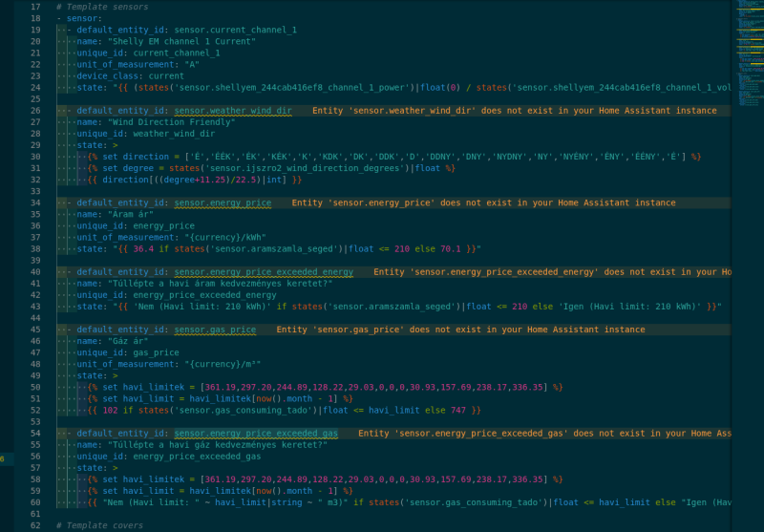
Task: Click the 'state: >' key on line 29
Action: 97,145
